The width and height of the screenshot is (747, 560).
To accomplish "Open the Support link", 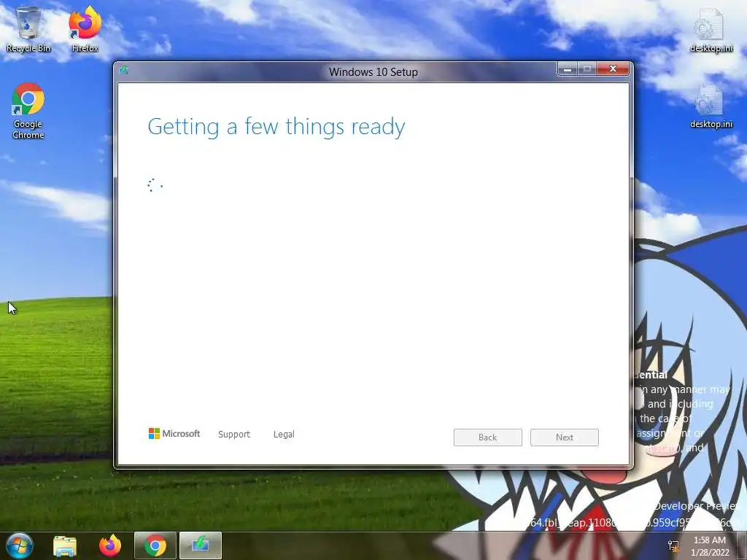I will point(234,435).
